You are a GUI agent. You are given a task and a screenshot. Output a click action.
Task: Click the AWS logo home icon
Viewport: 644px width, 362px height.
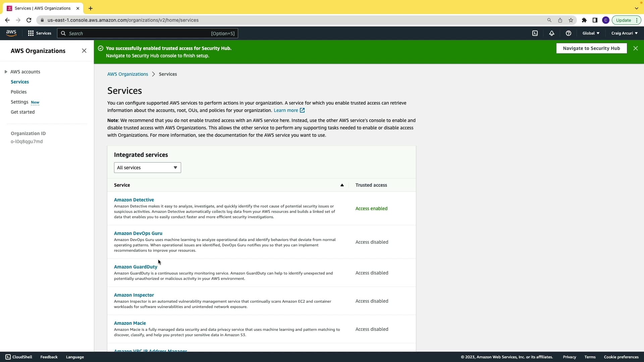(x=11, y=33)
